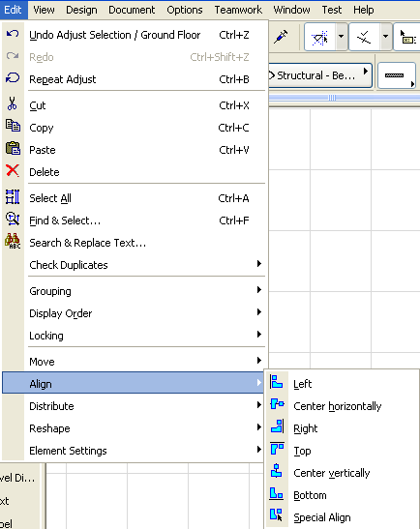
Task: Click the Center horizontally icon
Action: click(x=277, y=404)
